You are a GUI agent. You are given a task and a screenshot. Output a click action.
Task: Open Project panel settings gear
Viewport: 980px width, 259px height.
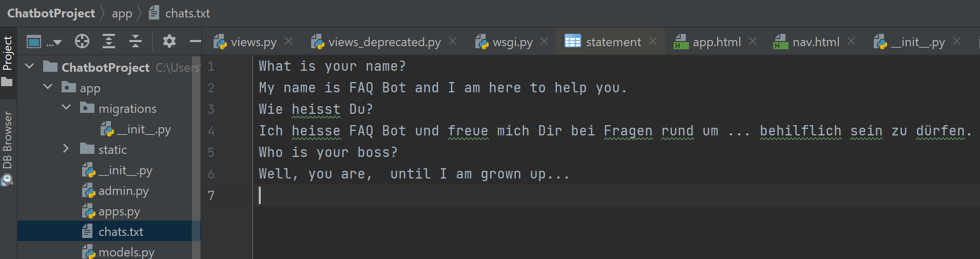[x=169, y=42]
